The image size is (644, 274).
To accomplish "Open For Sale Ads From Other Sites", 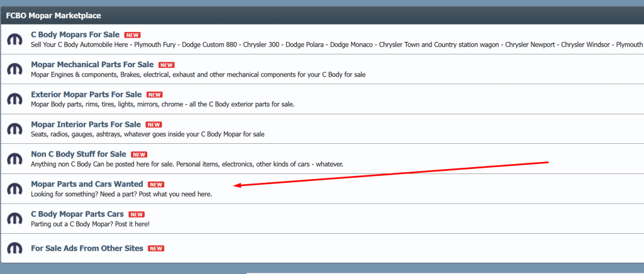I will (87, 248).
